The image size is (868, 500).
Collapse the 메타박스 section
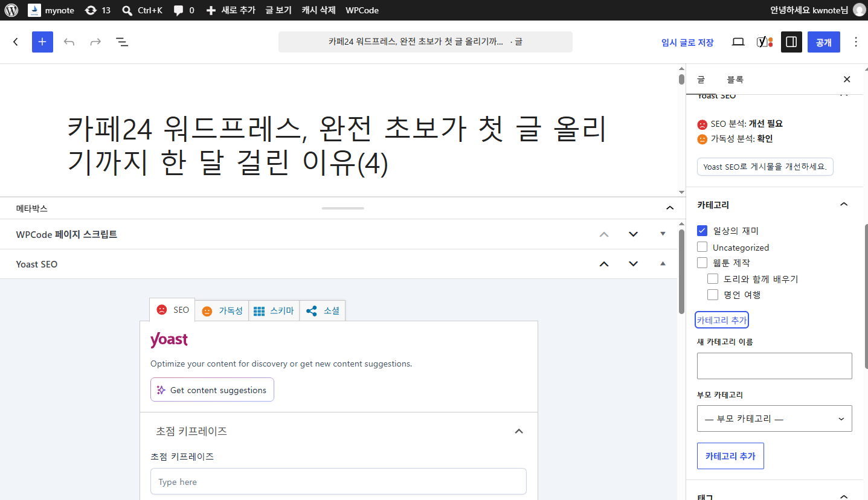(x=669, y=208)
